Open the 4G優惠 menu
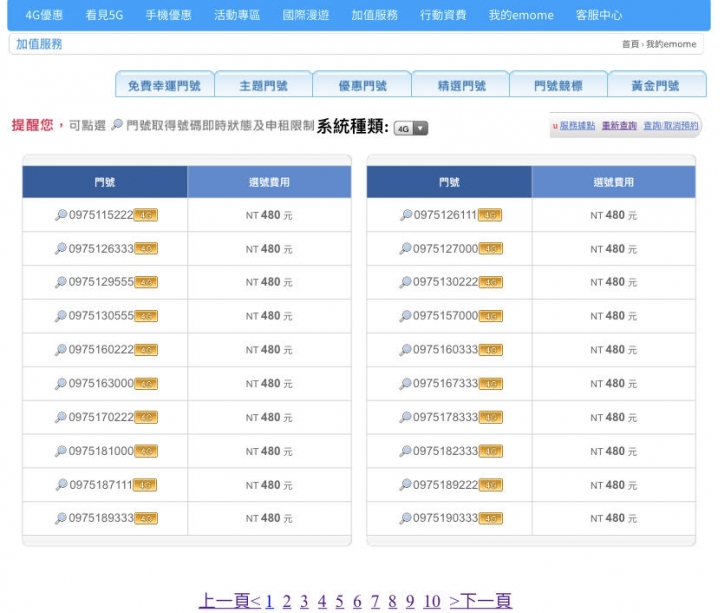720x613 pixels. pos(44,15)
